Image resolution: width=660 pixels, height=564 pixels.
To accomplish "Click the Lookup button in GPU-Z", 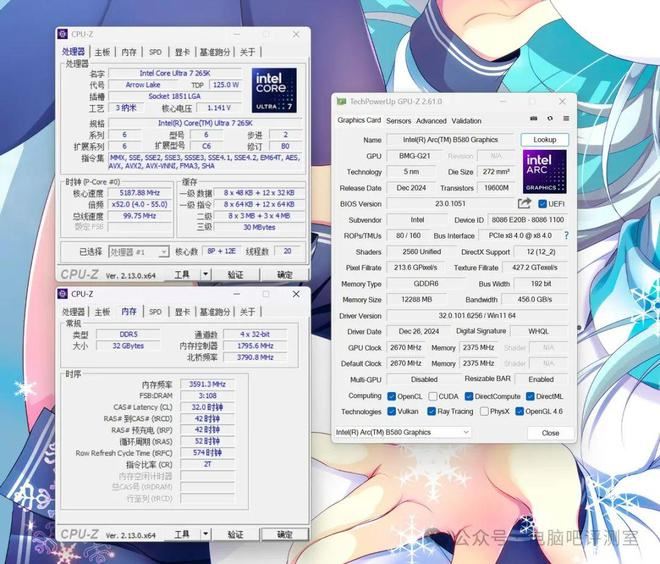I will tap(545, 139).
